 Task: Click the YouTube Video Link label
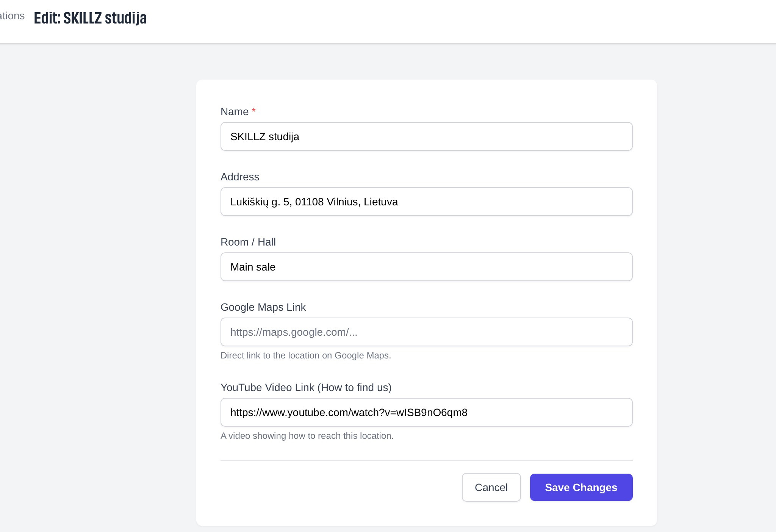[306, 388]
